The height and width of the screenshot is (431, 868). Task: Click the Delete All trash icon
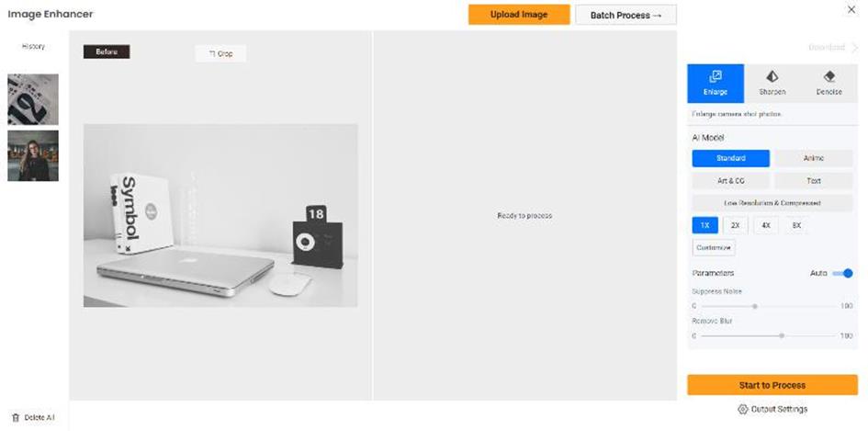click(x=16, y=418)
